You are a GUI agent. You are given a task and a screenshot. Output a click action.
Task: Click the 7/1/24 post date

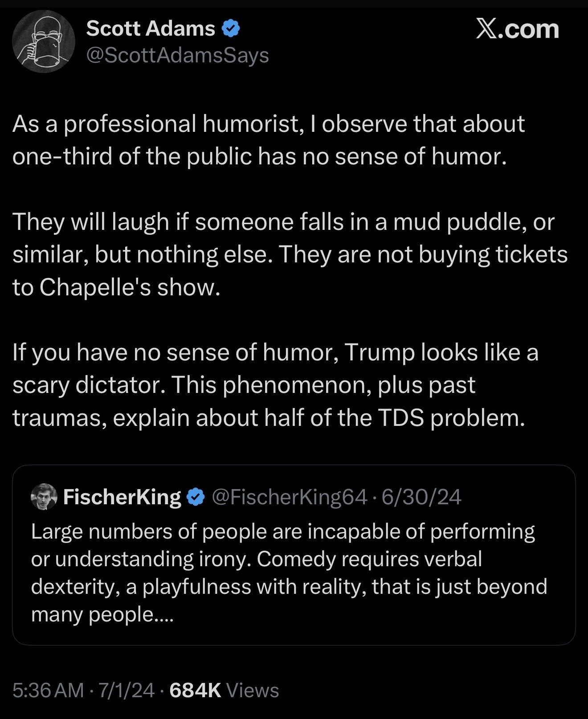pos(127,690)
